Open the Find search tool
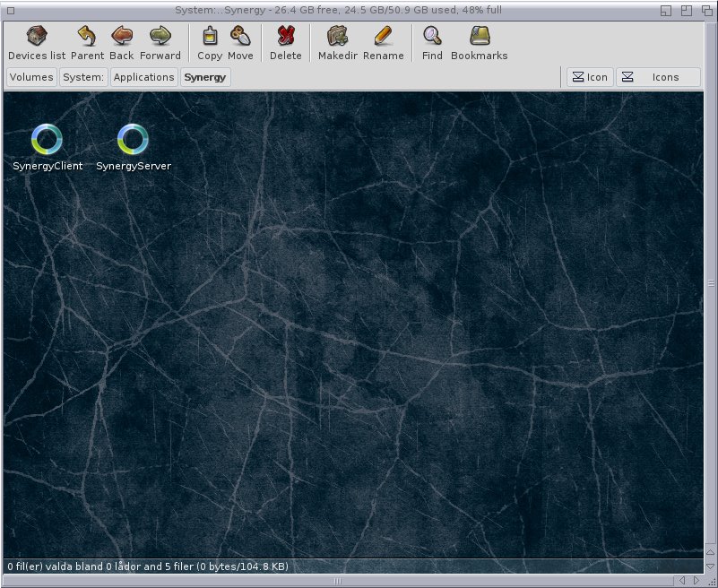Screen dimensions: 718x588 [432, 43]
